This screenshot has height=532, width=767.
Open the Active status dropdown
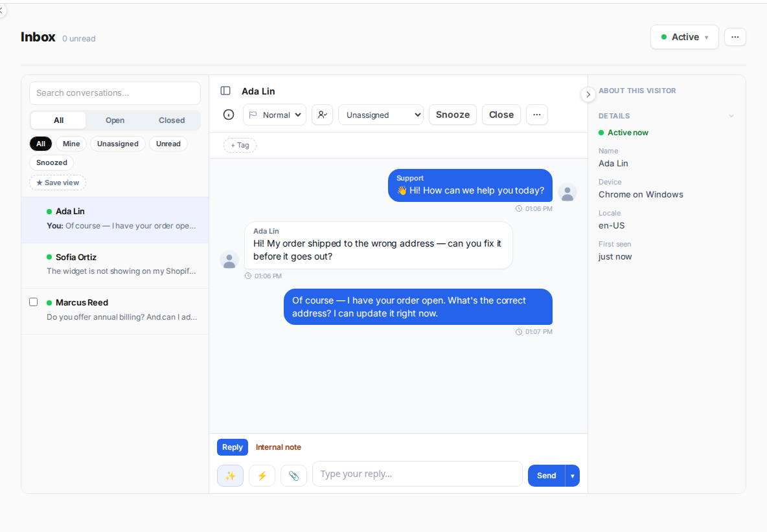684,37
